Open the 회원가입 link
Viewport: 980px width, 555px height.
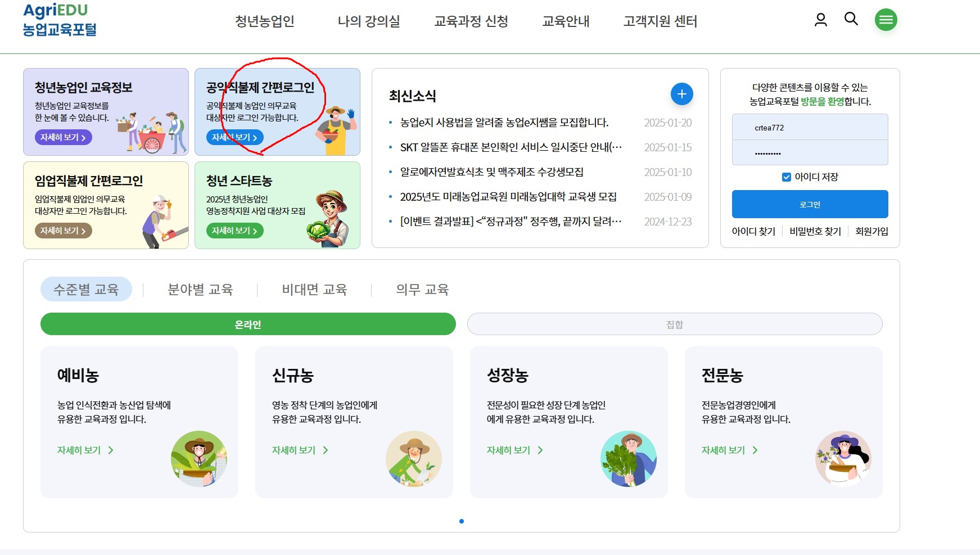[x=871, y=231]
